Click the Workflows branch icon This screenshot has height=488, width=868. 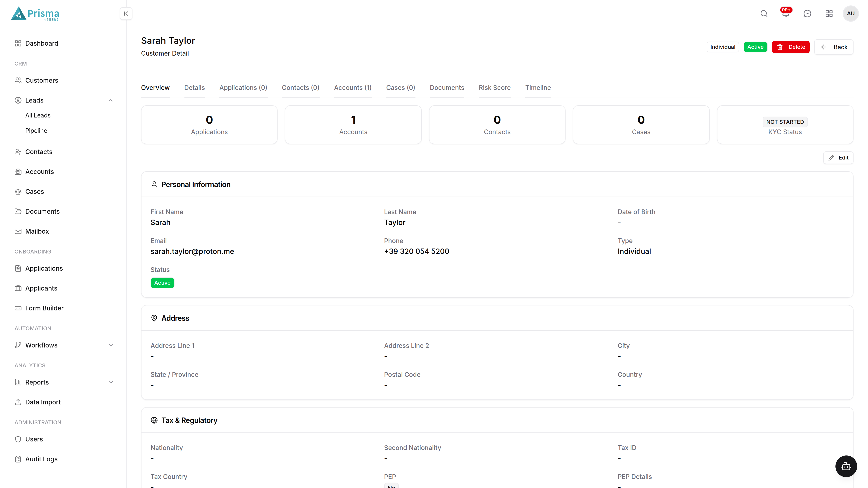pyautogui.click(x=18, y=345)
